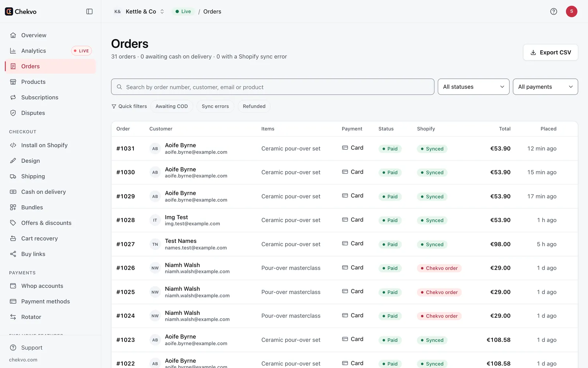
Task: Click the Install on Shopify code icon
Action: click(x=13, y=145)
